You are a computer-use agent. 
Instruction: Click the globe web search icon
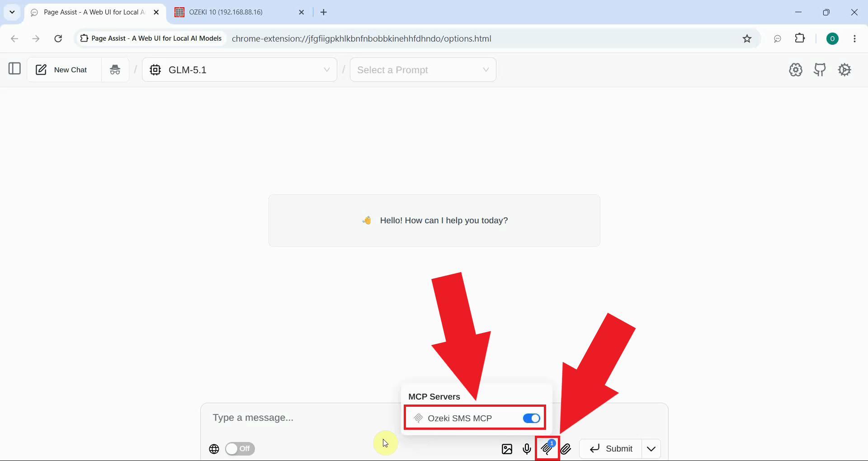214,449
